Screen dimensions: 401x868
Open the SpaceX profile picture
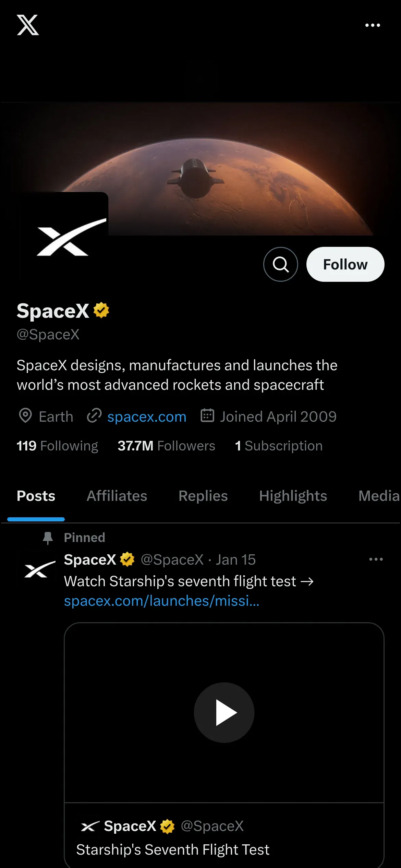[64, 237]
